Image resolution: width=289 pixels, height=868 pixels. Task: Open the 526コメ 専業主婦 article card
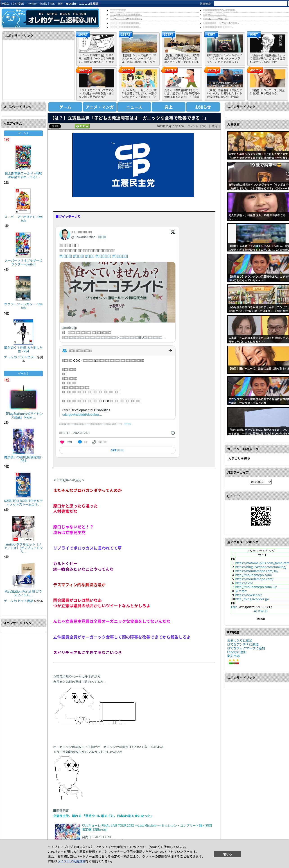[182, 84]
